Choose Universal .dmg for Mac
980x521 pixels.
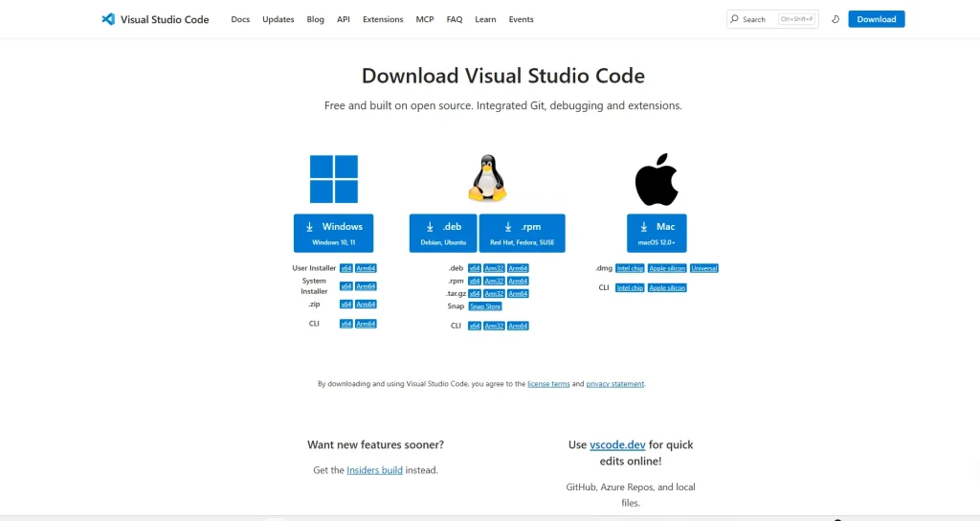[703, 268]
